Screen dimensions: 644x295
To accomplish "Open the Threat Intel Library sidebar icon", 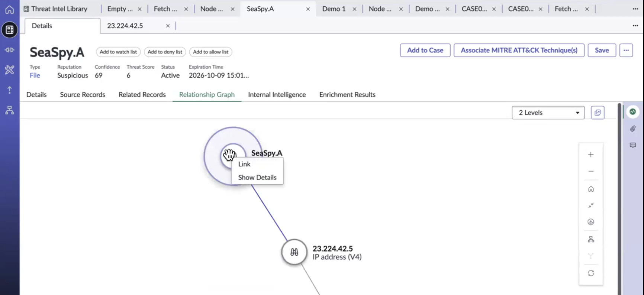I will tap(10, 30).
